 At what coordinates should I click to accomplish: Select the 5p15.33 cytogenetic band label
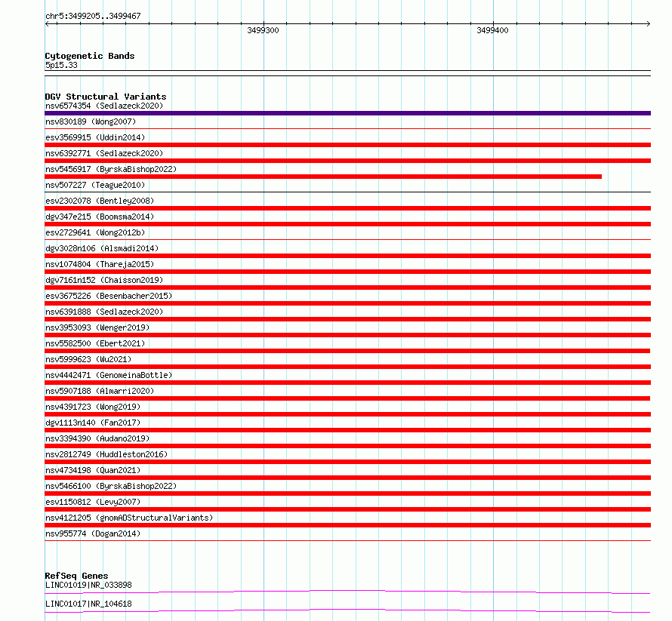tap(61, 65)
